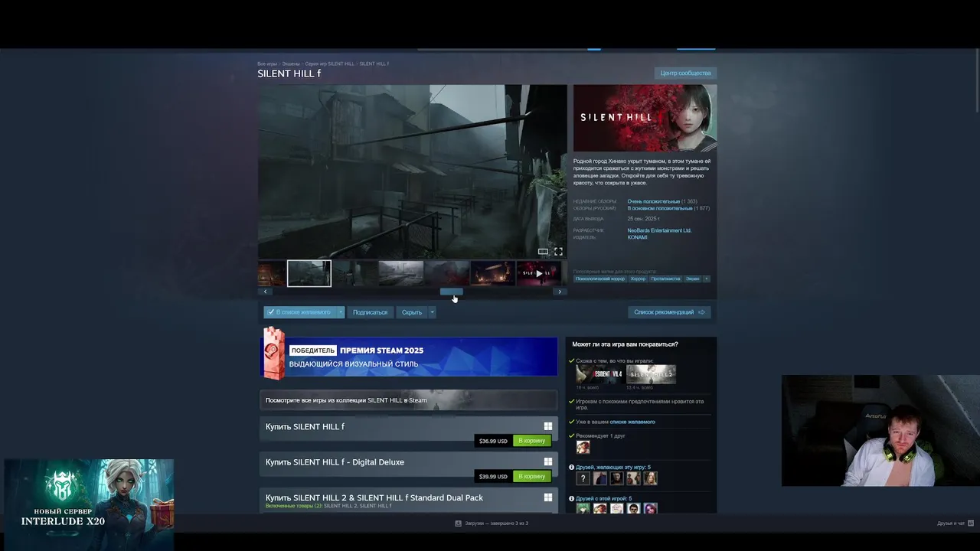The width and height of the screenshot is (980, 551).
Task: Click Windows icon in 'Купить SILENT HILL f' row
Action: tap(548, 426)
